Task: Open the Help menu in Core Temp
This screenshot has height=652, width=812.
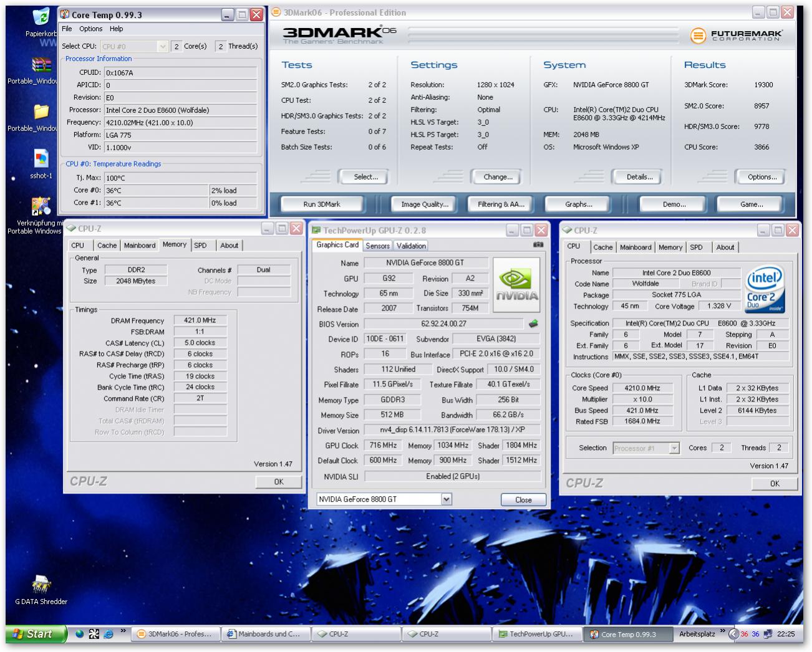Action: point(116,29)
